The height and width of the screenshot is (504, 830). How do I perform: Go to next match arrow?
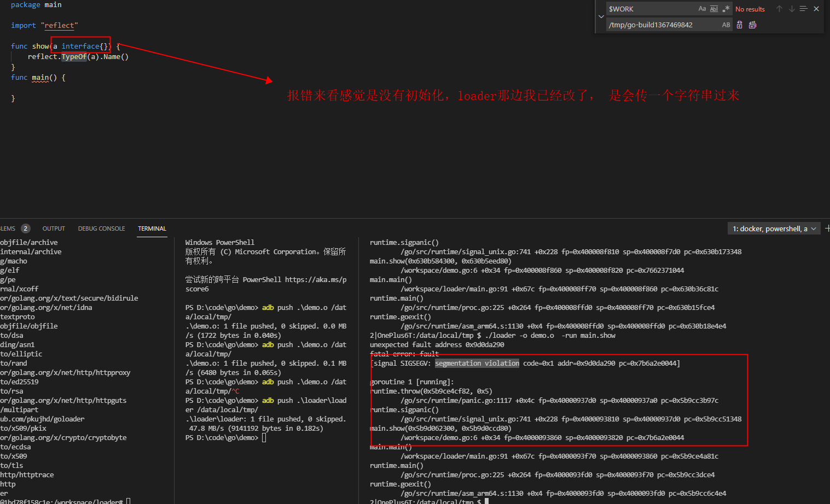click(791, 9)
